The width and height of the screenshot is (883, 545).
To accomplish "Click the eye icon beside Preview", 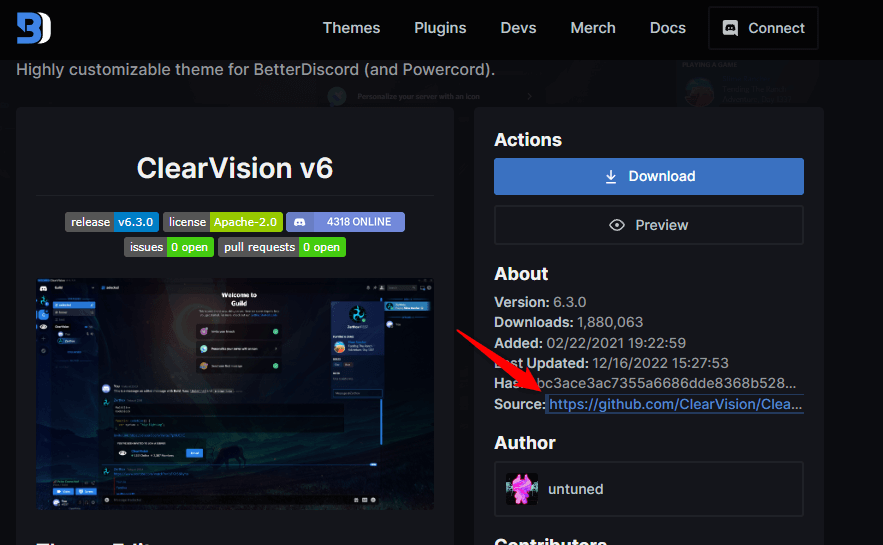I will coord(617,225).
